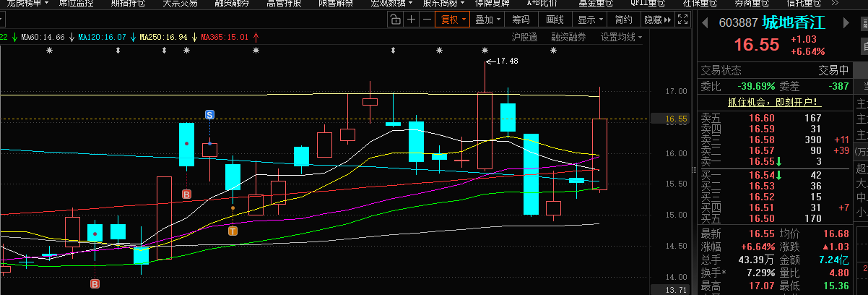Open the 基金重仓 tab
Viewport: 868px width, 295px height.
click(x=595, y=3)
